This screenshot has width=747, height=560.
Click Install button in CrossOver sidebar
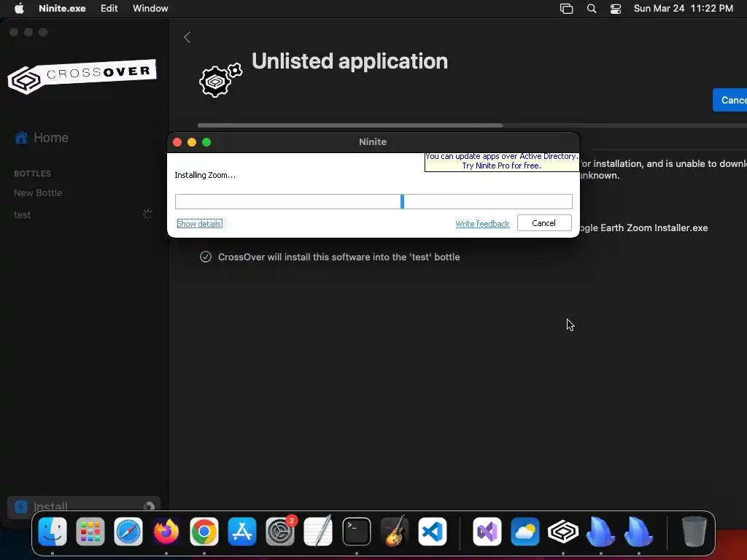pyautogui.click(x=84, y=507)
